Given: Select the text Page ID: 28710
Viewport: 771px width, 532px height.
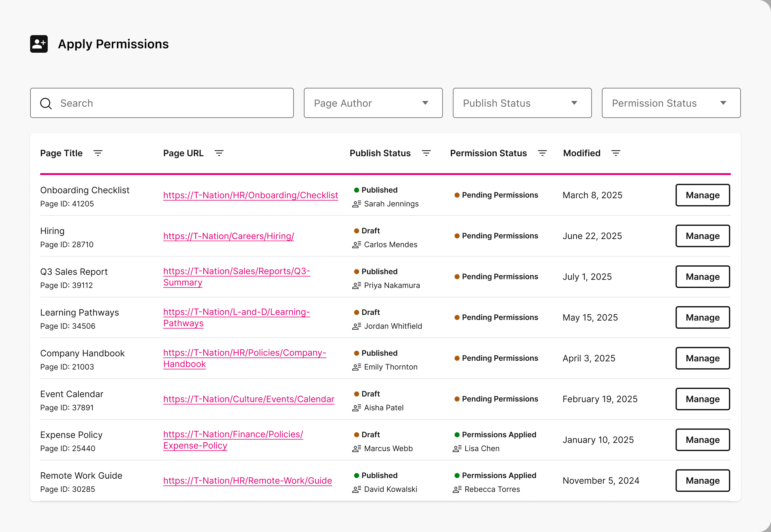Looking at the screenshot, I should pyautogui.click(x=67, y=245).
